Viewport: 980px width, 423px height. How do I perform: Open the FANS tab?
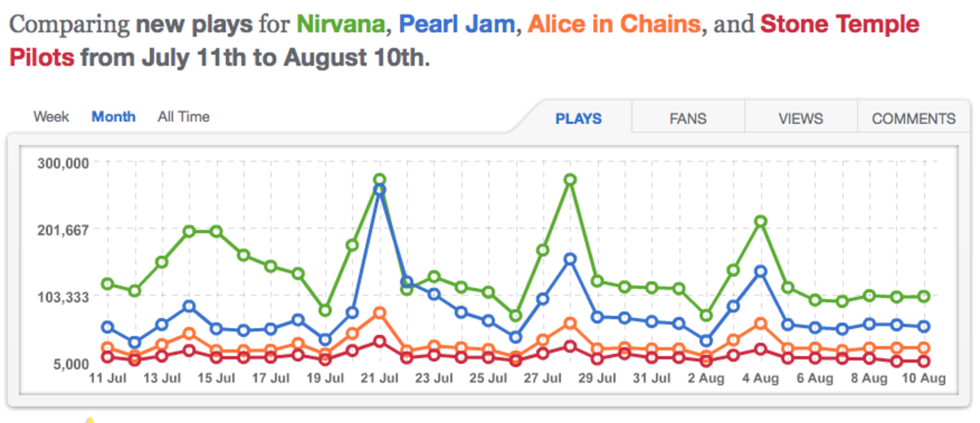pos(688,119)
